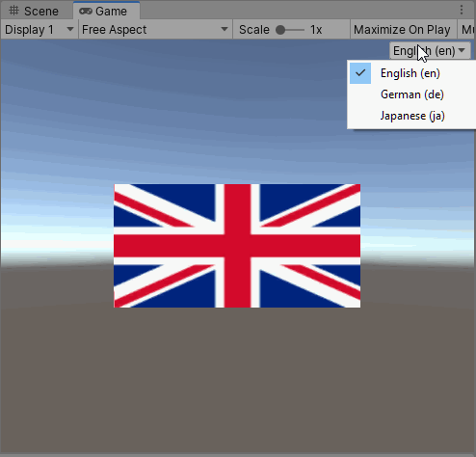The image size is (476, 457).
Task: Select German (de) from the language menu
Action: pyautogui.click(x=411, y=94)
